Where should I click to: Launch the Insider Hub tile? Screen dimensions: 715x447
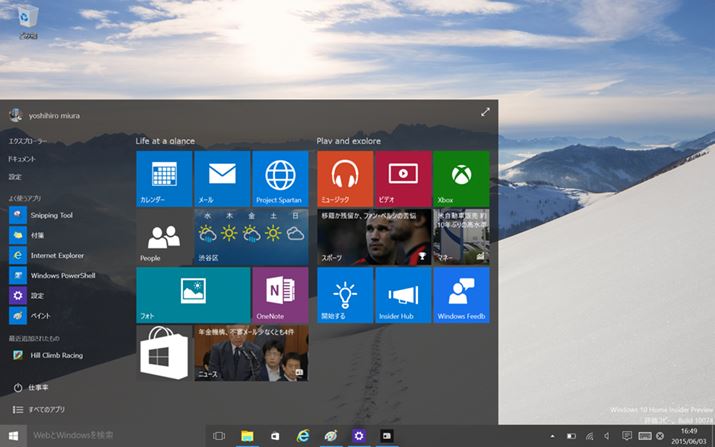pyautogui.click(x=403, y=295)
